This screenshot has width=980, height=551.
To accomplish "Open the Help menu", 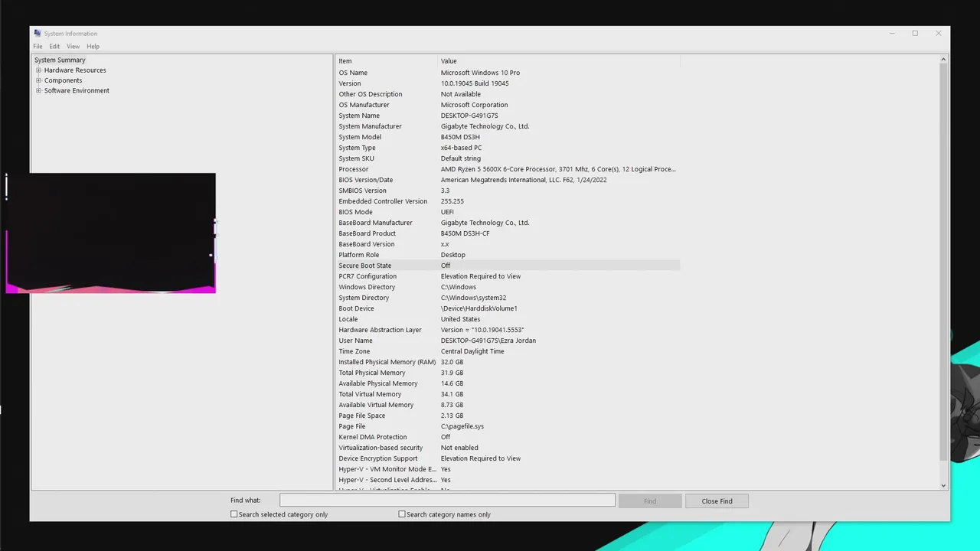I will click(x=93, y=47).
